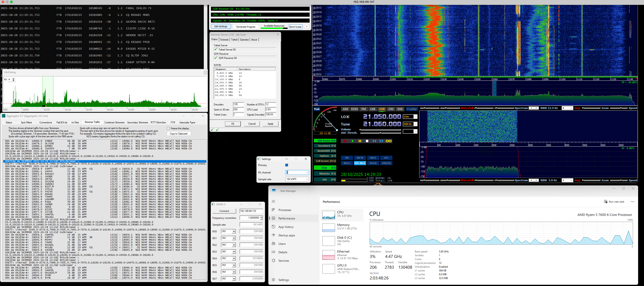Adjust the AGC Thresh. slider handle
This screenshot has width=644, height=286.
click(x=380, y=133)
